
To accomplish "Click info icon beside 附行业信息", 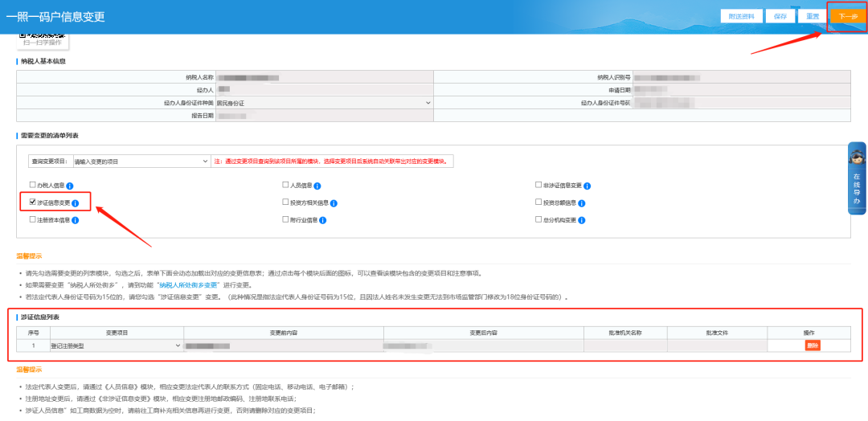I will coord(323,220).
